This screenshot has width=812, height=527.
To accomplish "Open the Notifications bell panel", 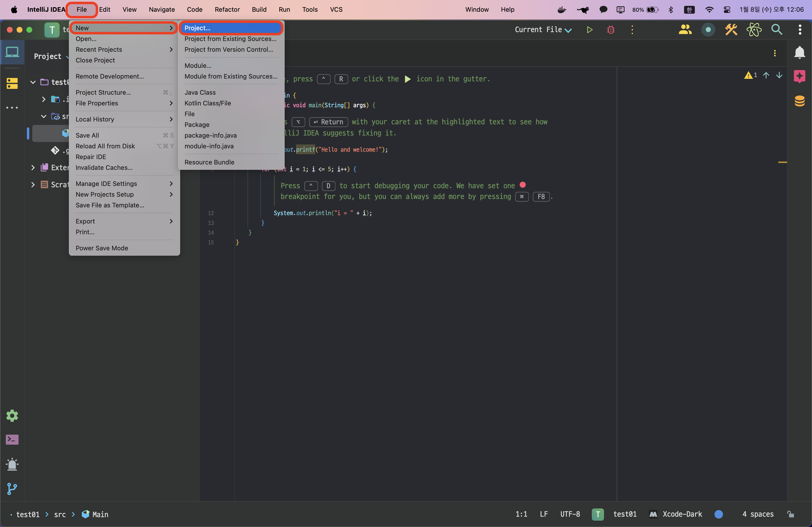I will [x=799, y=53].
